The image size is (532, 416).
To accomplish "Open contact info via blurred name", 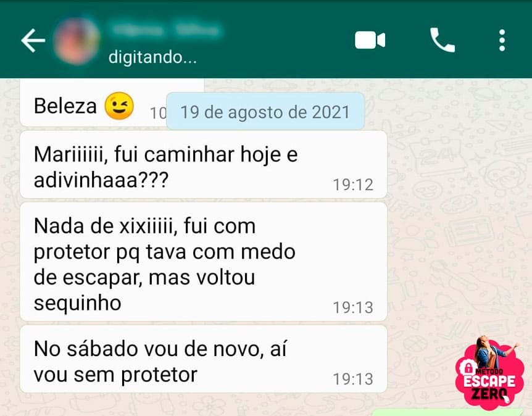I will (x=166, y=30).
